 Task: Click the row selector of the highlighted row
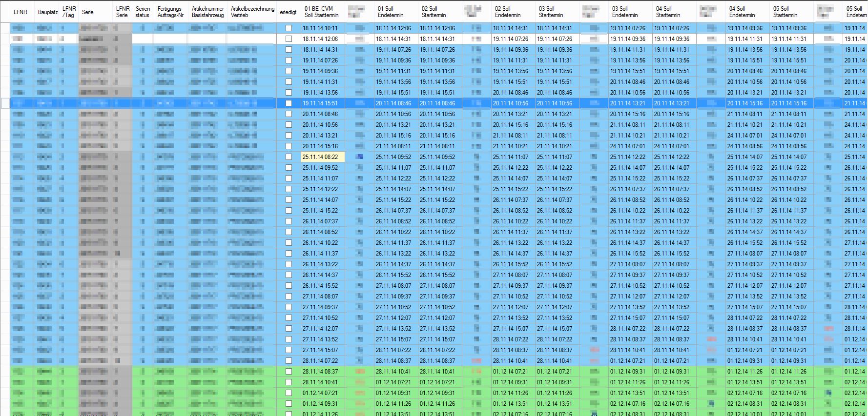tap(5, 103)
